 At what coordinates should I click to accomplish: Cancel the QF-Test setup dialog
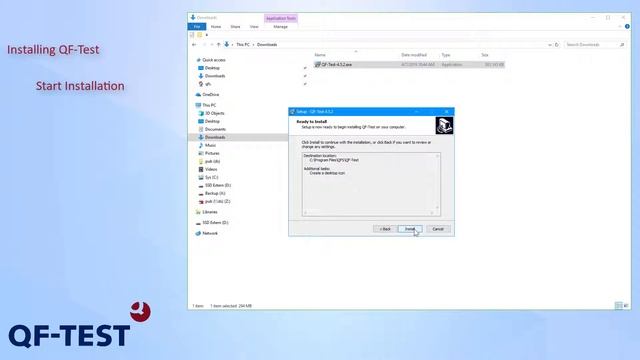[x=438, y=229]
